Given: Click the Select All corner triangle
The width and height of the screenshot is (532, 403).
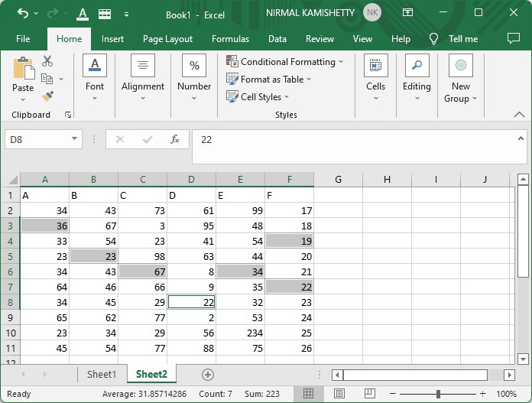Looking at the screenshot, I should pyautogui.click(x=12, y=180).
